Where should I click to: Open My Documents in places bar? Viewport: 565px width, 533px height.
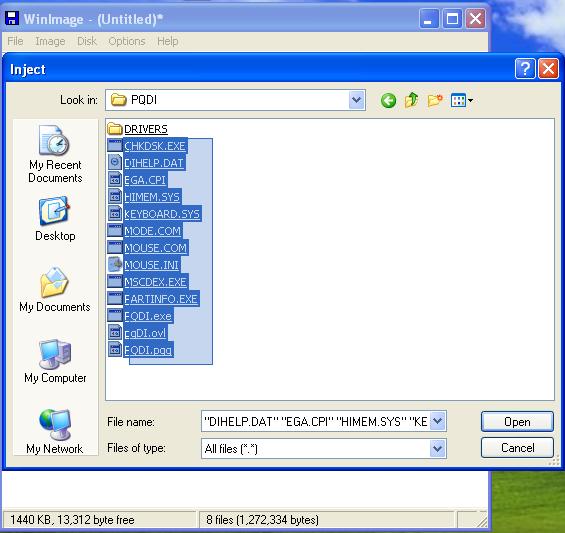click(x=55, y=289)
